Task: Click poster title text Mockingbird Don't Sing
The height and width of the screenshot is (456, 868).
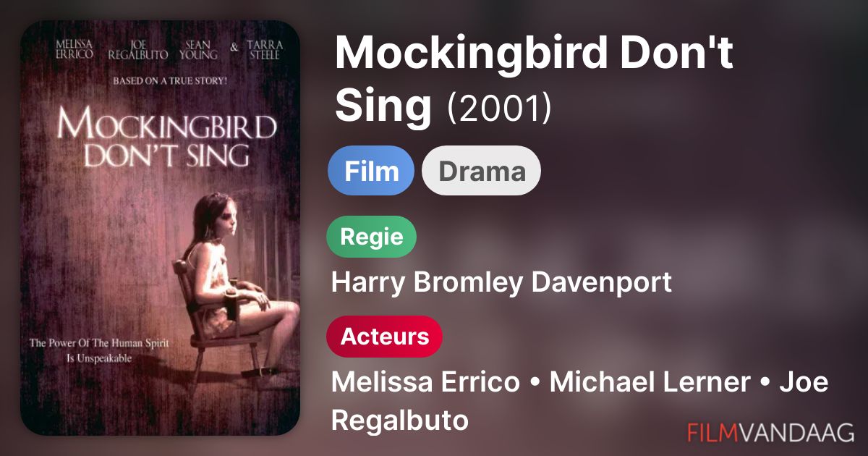Action: point(167,138)
